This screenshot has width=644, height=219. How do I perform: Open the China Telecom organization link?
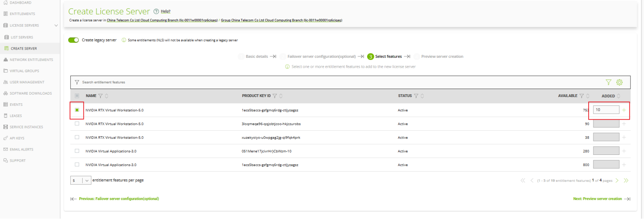[162, 20]
